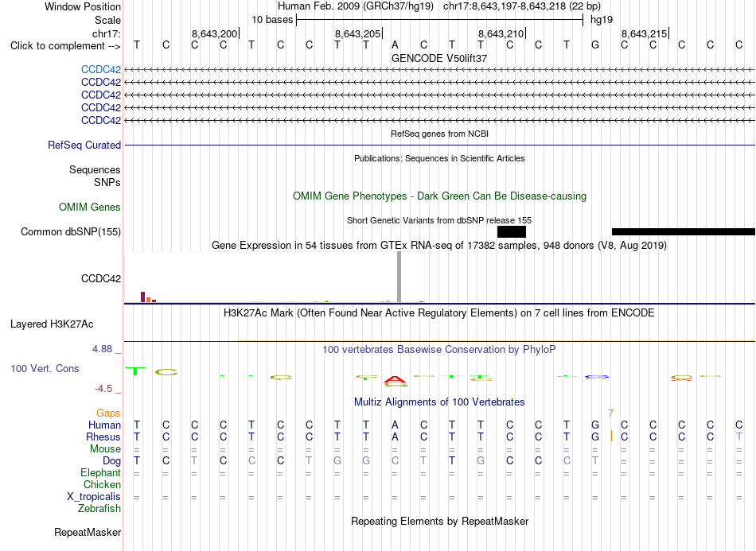
Task: Click 'RefSeq genes from NCBI' title
Action: (x=439, y=134)
